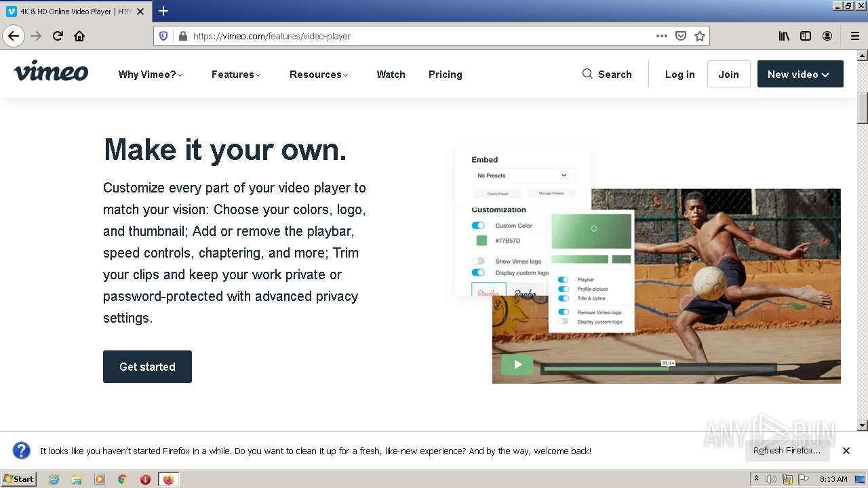Click the page vertical scrollbar thumb
This screenshot has height=488, width=868.
click(x=862, y=108)
